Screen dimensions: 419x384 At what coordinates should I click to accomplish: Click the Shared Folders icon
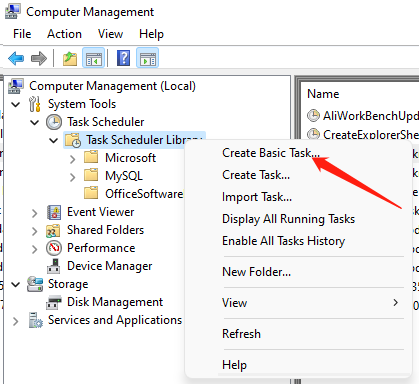53,230
